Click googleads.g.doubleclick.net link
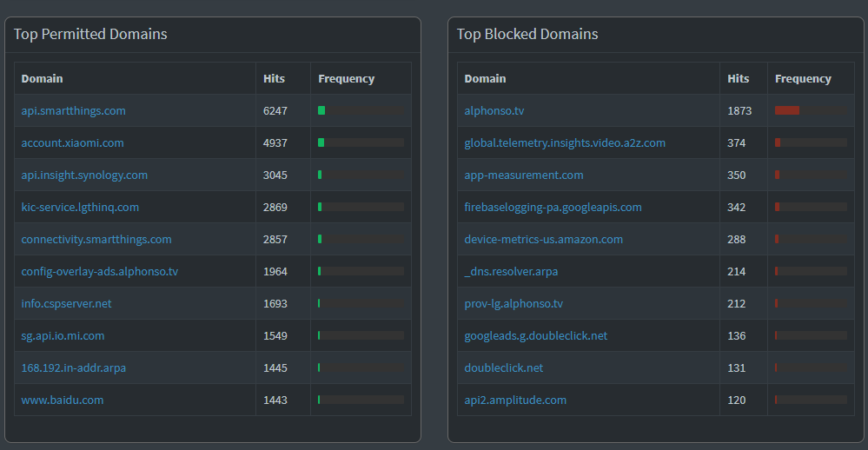Image resolution: width=868 pixels, height=450 pixels. pos(535,335)
